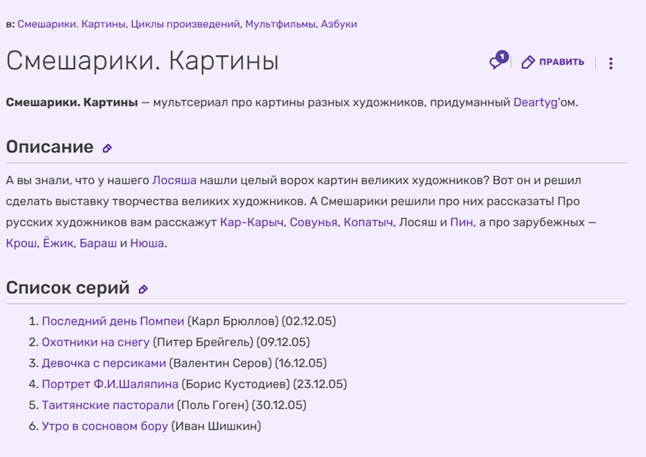646x457 pixels.
Task: Click the Список серий heading text
Action: point(68,288)
